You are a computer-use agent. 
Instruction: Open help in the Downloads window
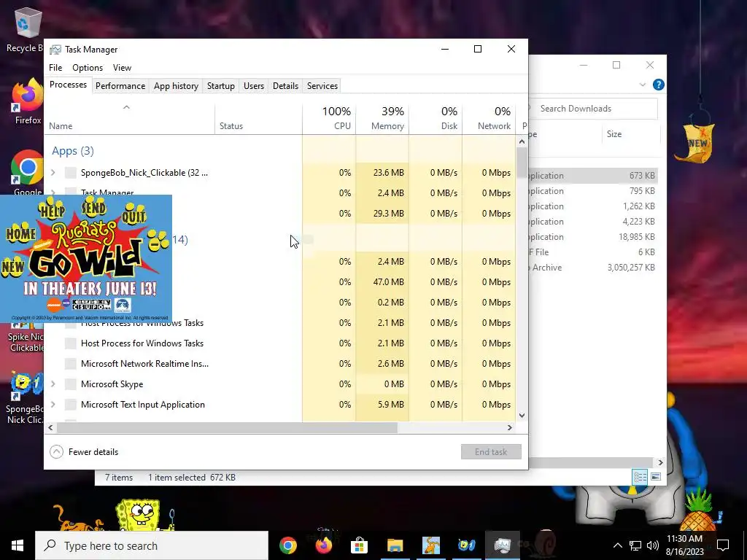point(659,85)
